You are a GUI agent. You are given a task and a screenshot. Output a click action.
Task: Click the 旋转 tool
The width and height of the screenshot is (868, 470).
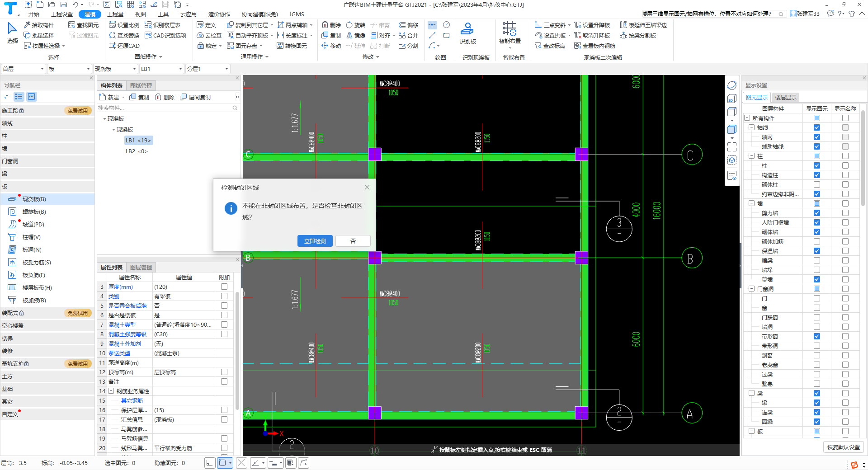[356, 25]
